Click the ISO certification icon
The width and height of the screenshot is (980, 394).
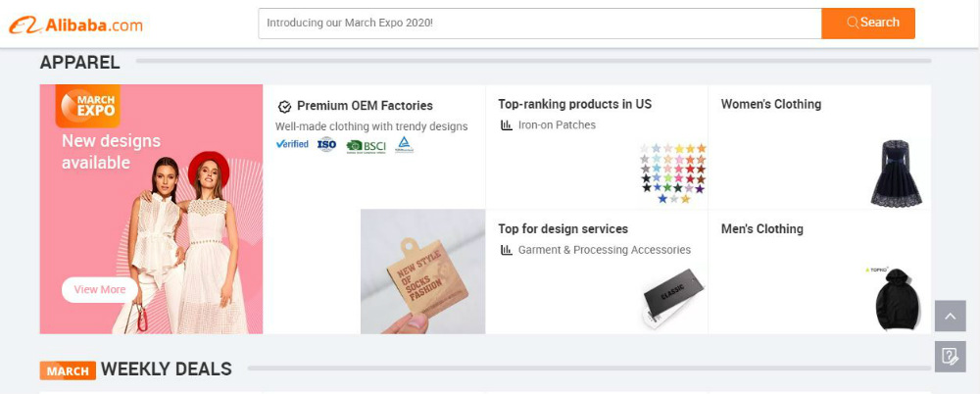[326, 145]
